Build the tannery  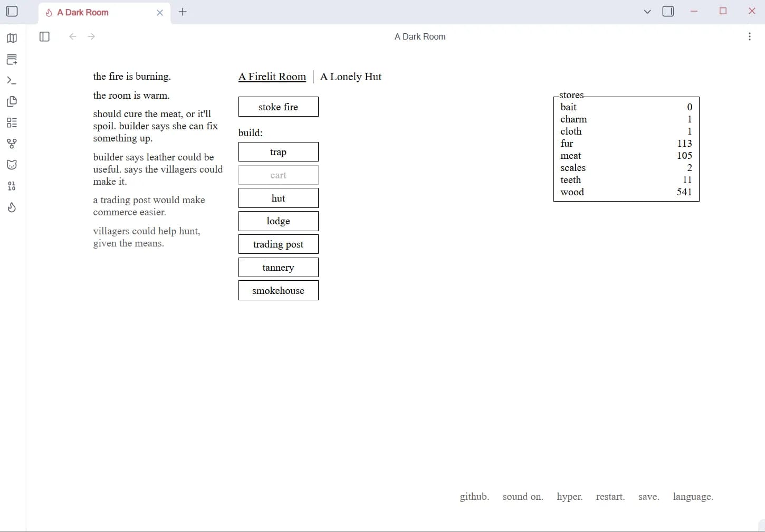(x=279, y=268)
